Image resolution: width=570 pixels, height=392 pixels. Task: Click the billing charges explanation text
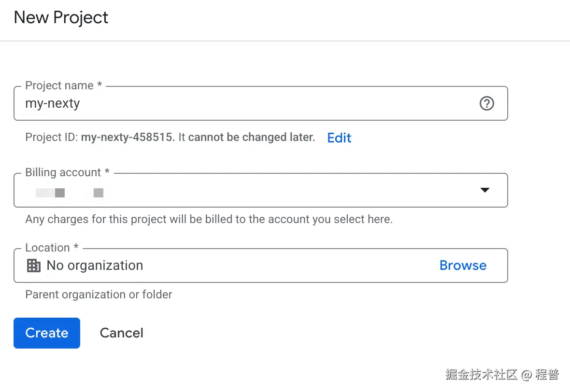(x=210, y=219)
